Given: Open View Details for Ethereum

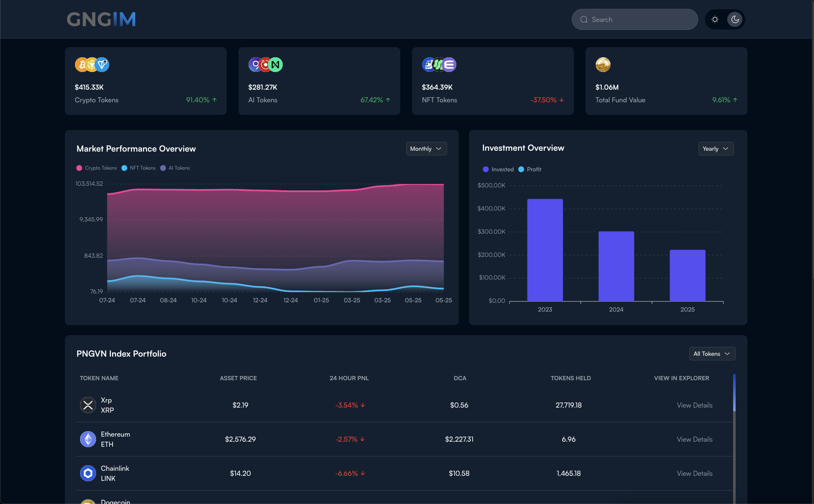Looking at the screenshot, I should (694, 439).
